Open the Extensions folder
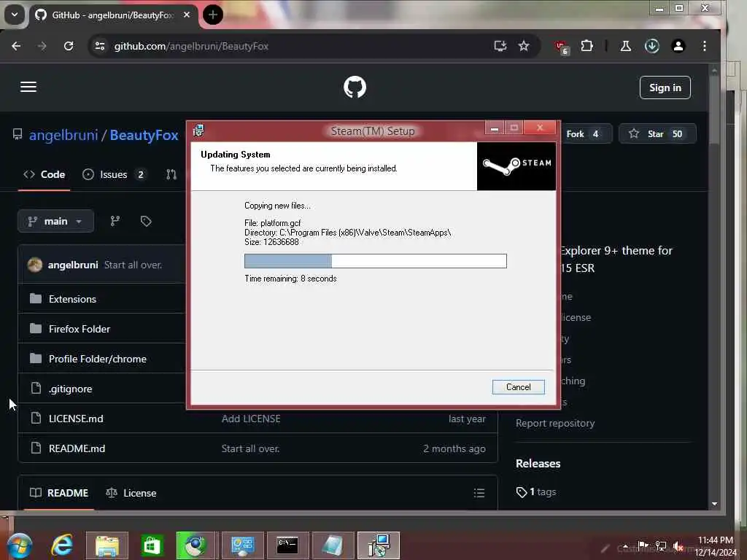This screenshot has width=747, height=560. point(72,299)
